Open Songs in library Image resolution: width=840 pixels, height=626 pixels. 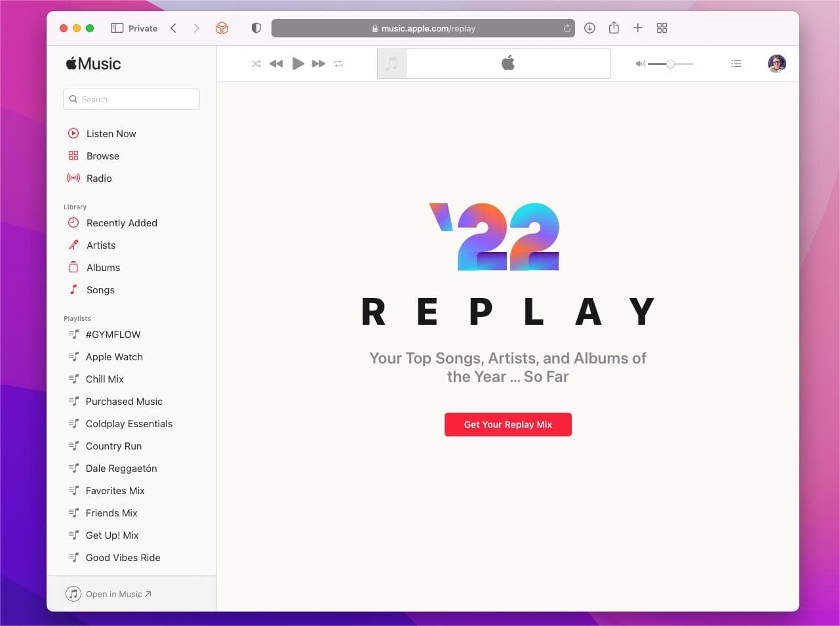[91, 290]
